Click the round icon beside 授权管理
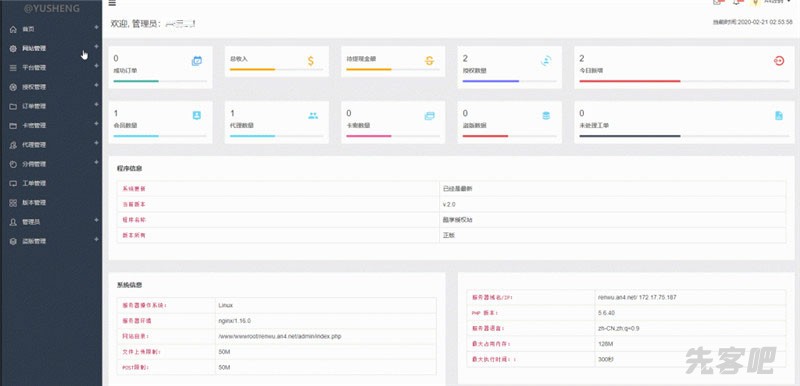Viewport: 800px width, 386px height. 13,87
